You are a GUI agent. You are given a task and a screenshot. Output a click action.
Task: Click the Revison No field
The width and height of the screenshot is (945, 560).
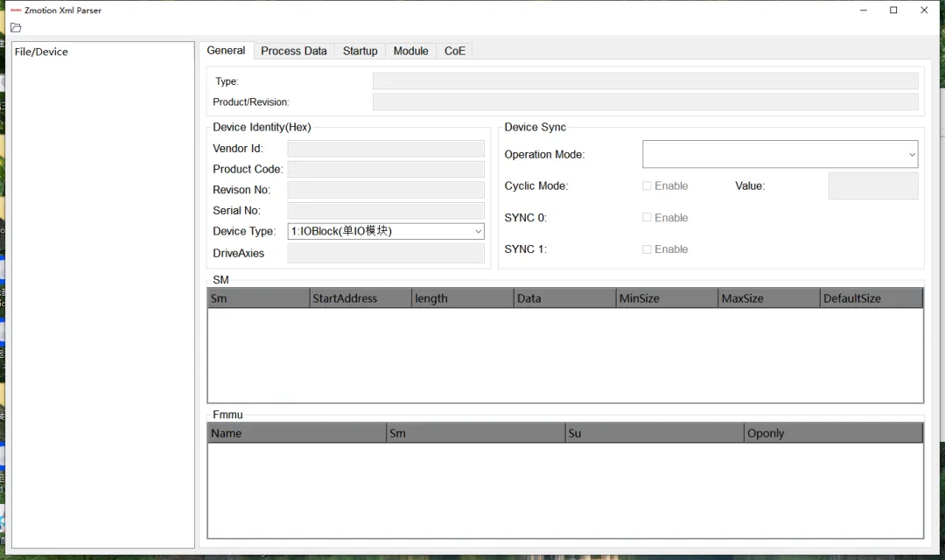tap(386, 190)
